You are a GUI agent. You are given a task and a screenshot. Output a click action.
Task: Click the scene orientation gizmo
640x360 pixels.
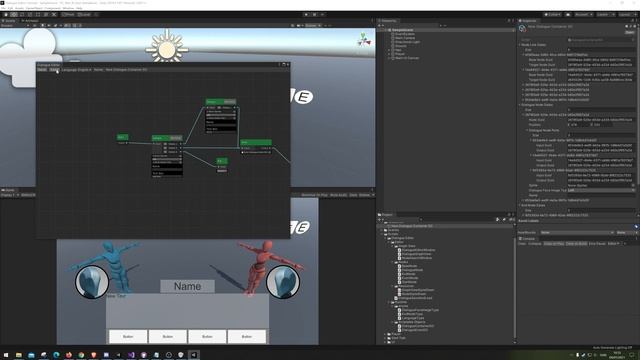363,40
